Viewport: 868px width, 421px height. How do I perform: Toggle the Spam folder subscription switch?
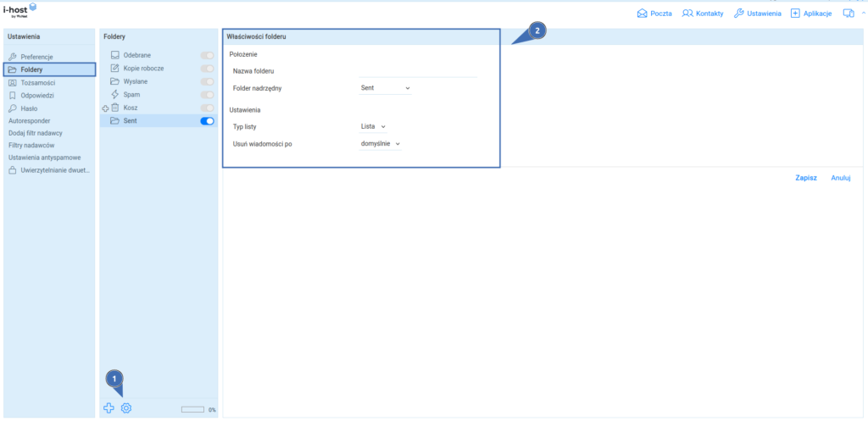pos(207,95)
